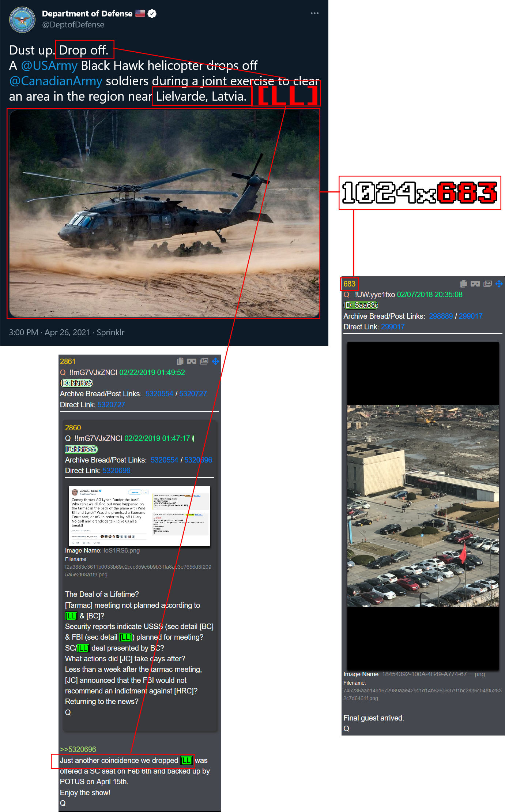Screen dimensions: 505x812
Task: Open the @CanadianArmy mention link
Action: point(56,81)
